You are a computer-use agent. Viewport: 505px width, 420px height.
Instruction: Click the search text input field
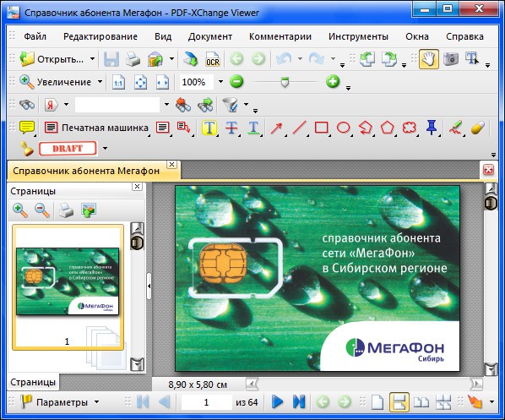coord(117,105)
